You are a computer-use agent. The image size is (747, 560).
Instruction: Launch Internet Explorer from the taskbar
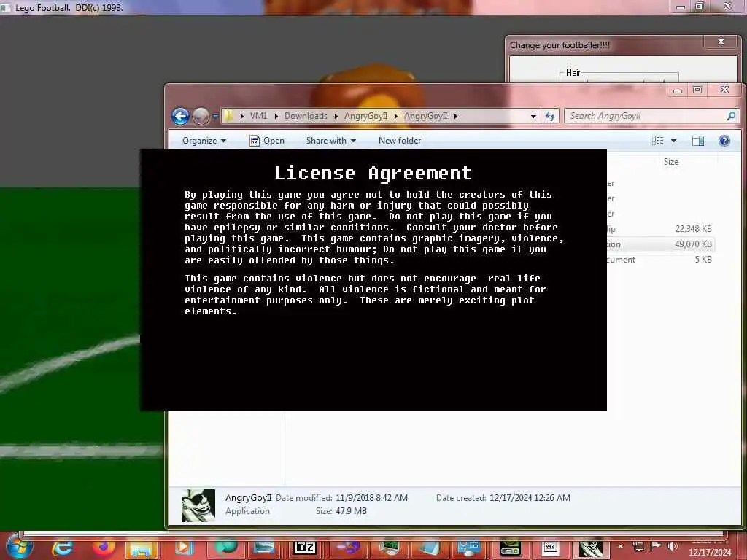point(62,548)
